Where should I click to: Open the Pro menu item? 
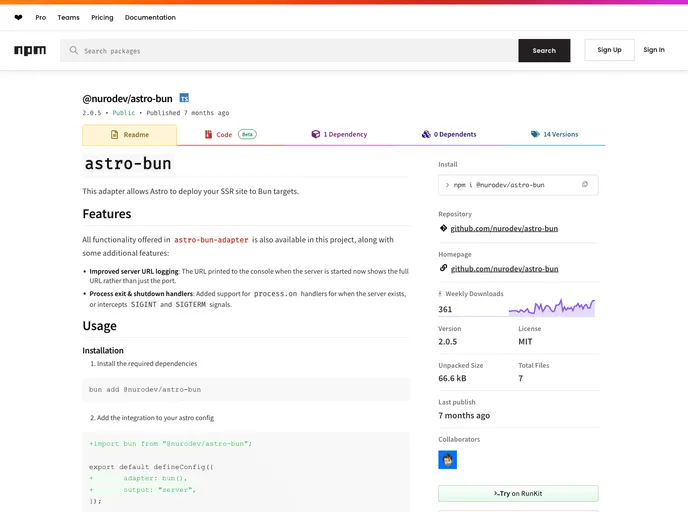pyautogui.click(x=41, y=18)
